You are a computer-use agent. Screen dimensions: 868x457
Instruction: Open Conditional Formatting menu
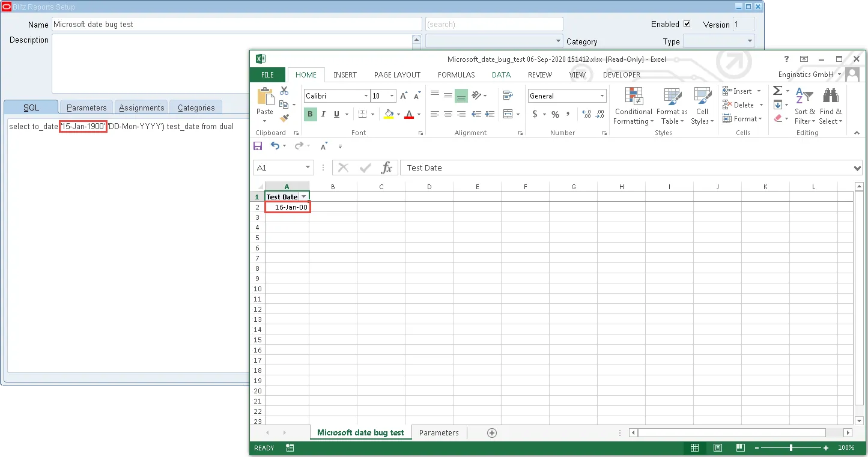634,106
